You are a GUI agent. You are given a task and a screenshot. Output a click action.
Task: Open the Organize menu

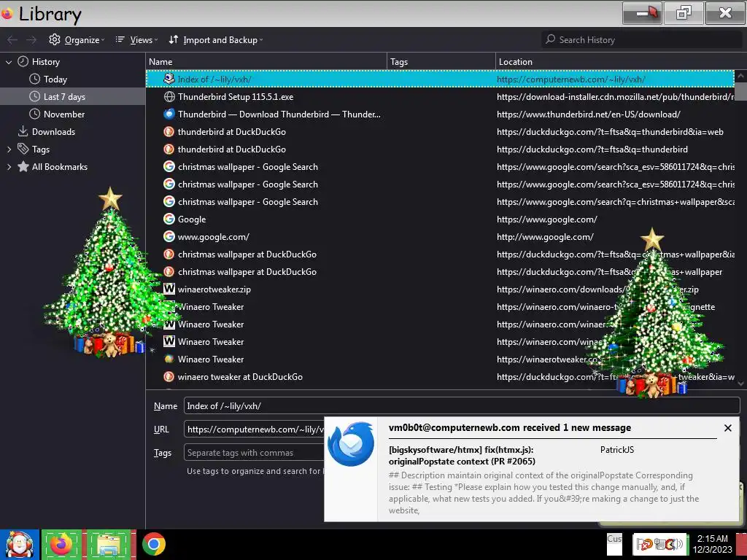(77, 40)
